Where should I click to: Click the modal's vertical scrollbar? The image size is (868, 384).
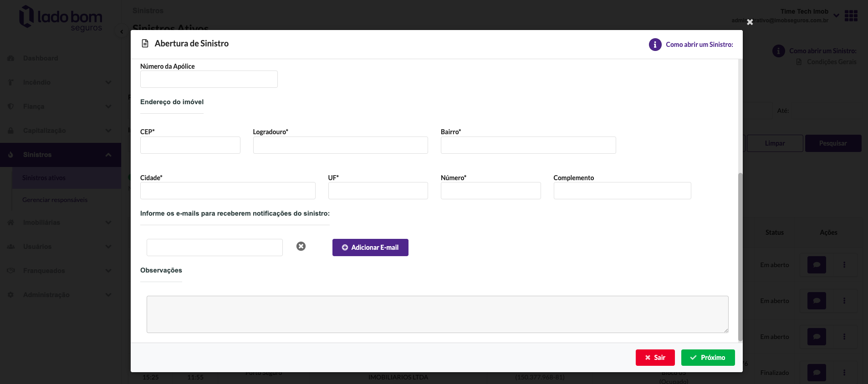click(x=740, y=257)
